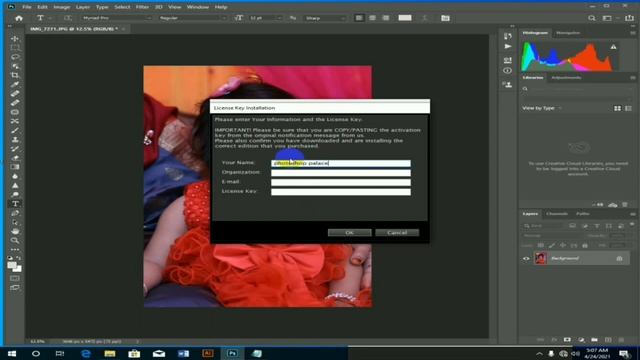Click the Search magnifier icon top right
The width and height of the screenshot is (640, 360).
point(591,18)
